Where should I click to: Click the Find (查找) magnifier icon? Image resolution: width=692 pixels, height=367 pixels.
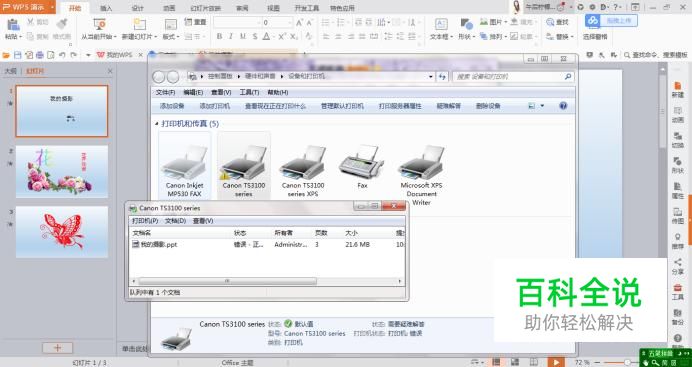551,22
